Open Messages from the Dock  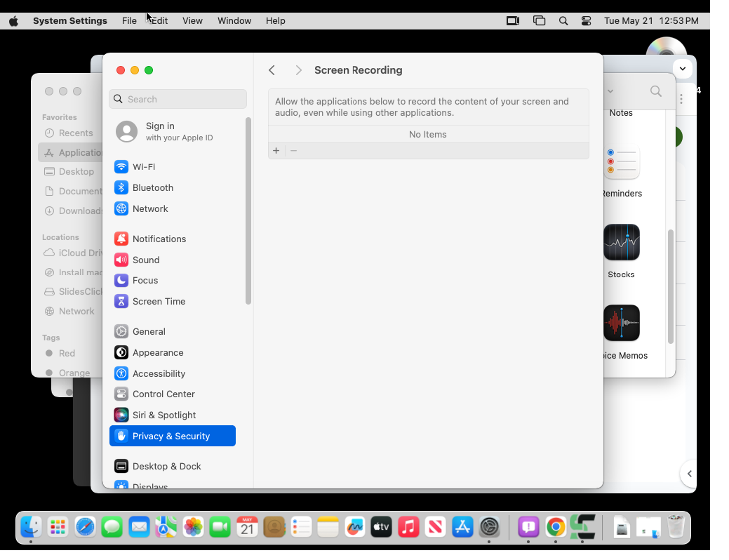tap(112, 527)
